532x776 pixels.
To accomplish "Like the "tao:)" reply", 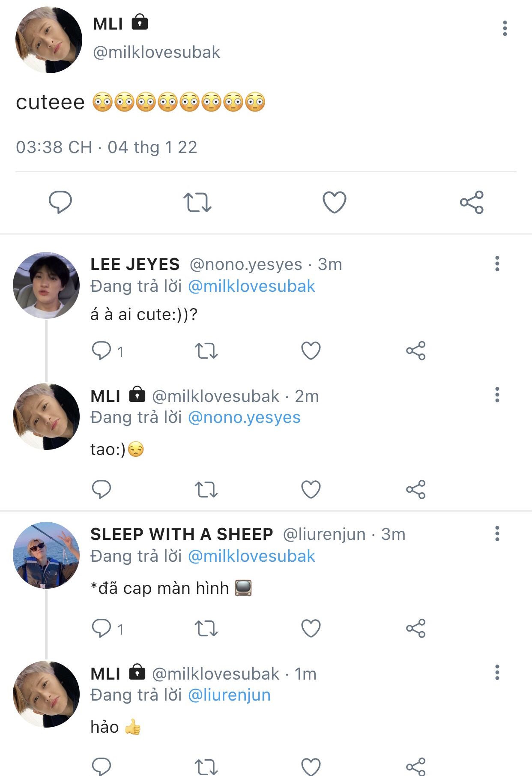I will 311,489.
